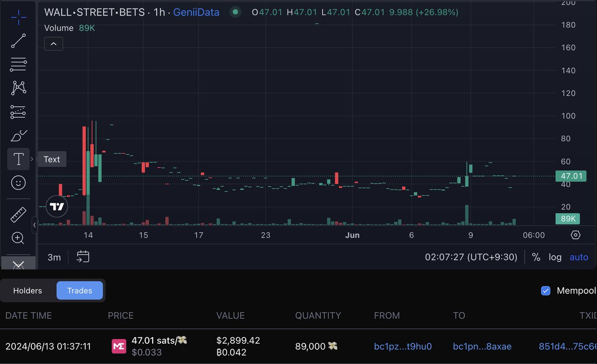597x364 pixels.
Task: Open recipient address bc1pn...8axae
Action: click(482, 347)
